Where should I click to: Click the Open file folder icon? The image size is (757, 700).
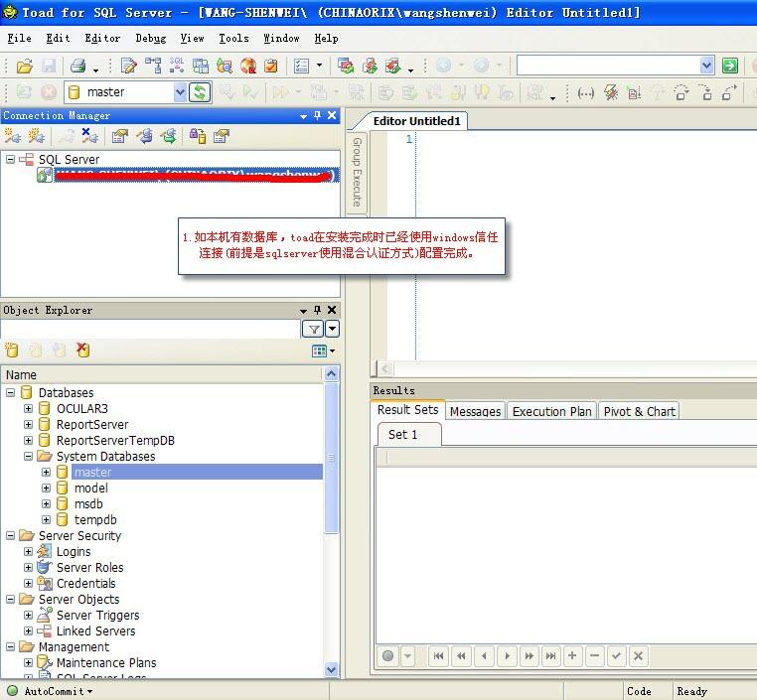pos(24,66)
